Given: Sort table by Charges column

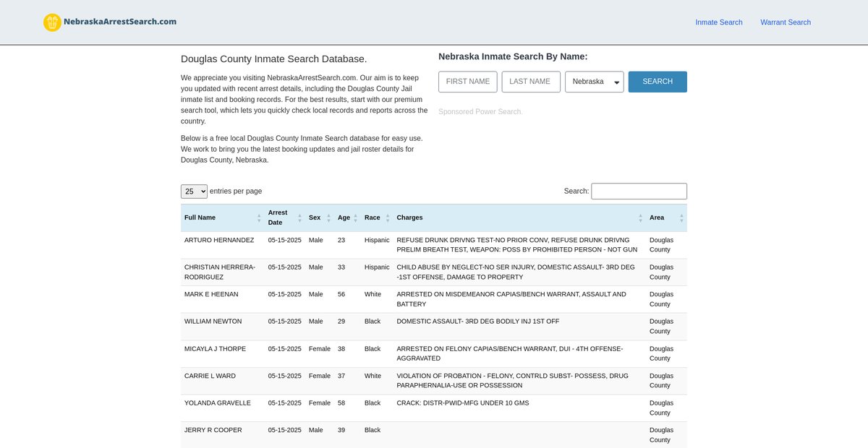Looking at the screenshot, I should [519, 217].
